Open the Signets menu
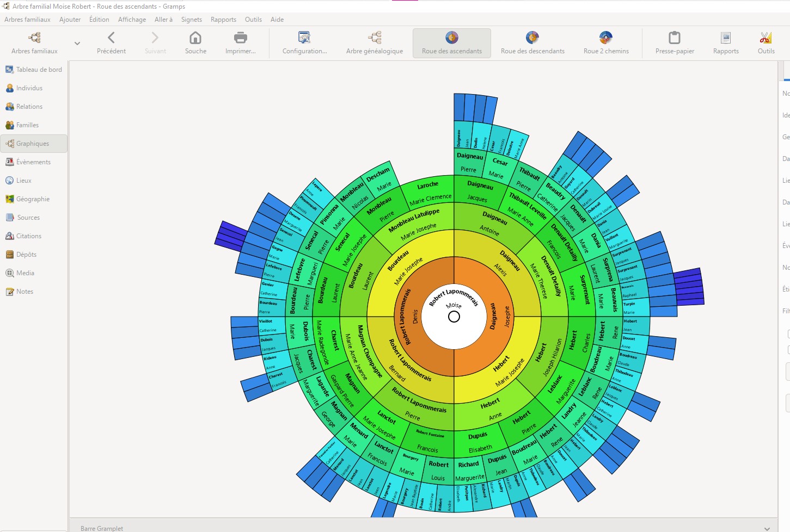 click(x=191, y=20)
